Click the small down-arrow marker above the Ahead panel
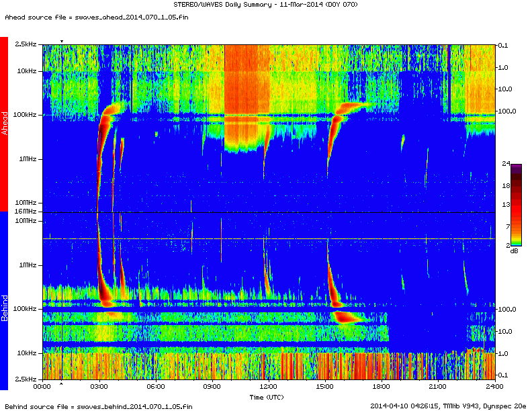 click(61, 42)
